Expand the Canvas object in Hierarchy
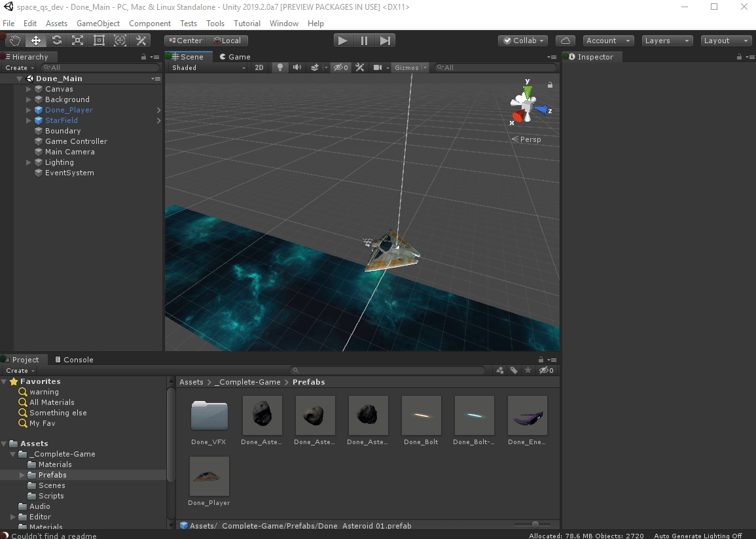The width and height of the screenshot is (756, 539). (x=29, y=89)
